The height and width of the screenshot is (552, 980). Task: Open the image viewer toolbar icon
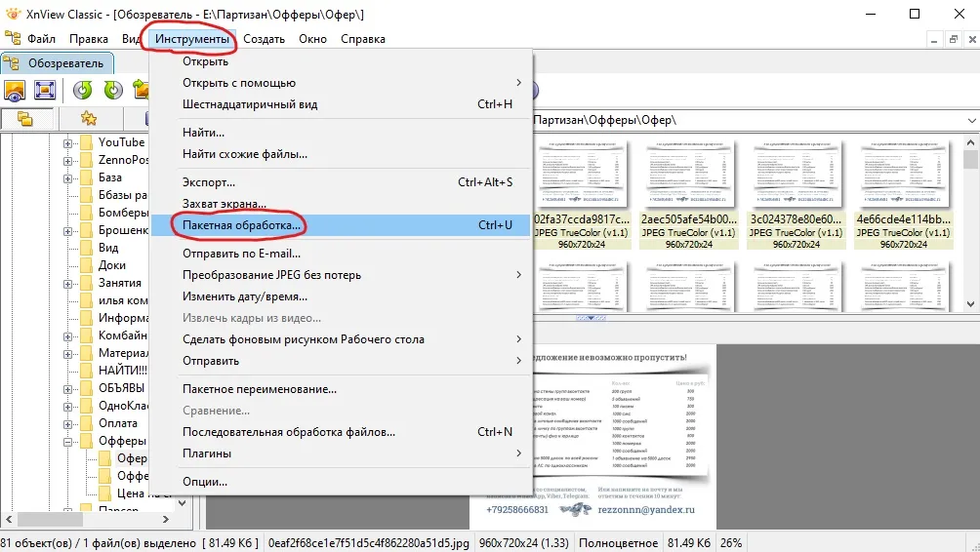(15, 91)
